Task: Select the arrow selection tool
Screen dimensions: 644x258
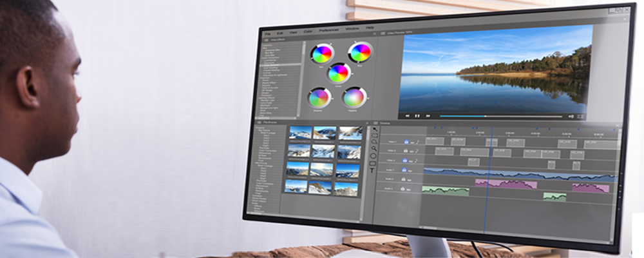Action: coord(374,128)
